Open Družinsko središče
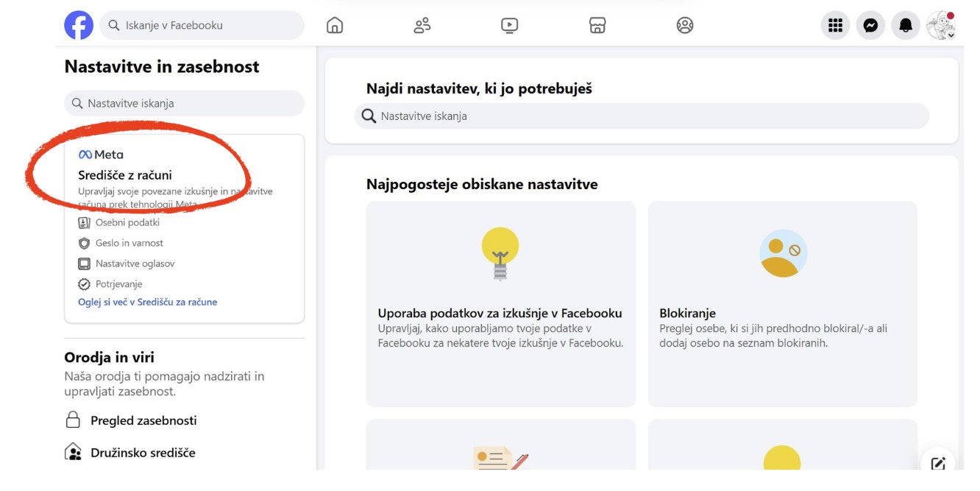Viewport: 980px width, 491px height. click(143, 453)
